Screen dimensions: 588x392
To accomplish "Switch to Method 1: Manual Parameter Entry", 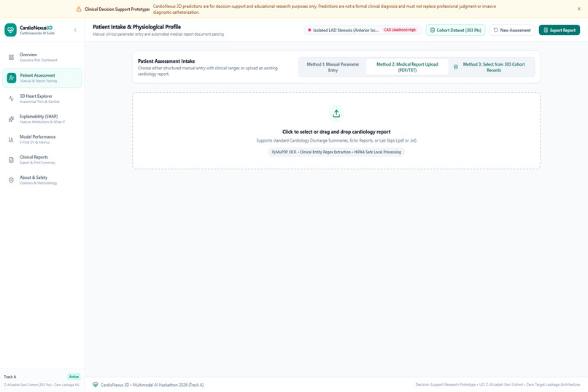I will click(333, 67).
